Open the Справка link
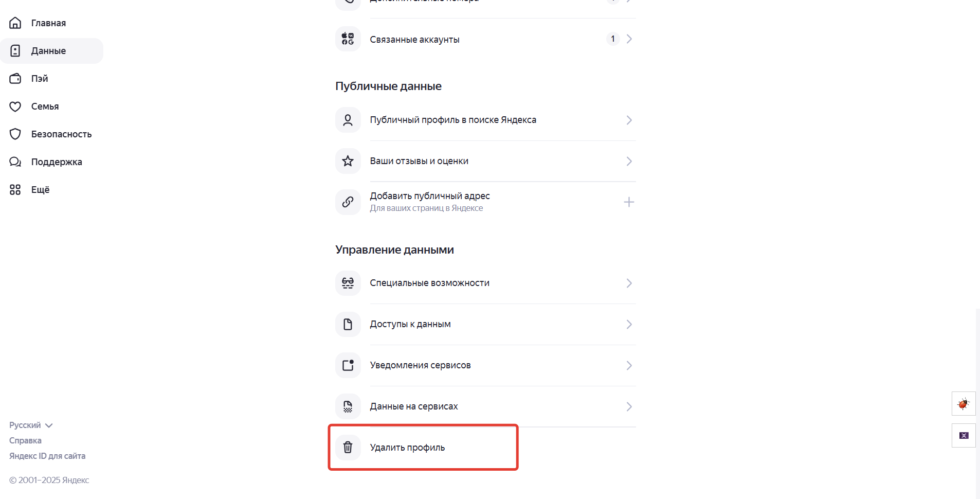 [x=25, y=440]
